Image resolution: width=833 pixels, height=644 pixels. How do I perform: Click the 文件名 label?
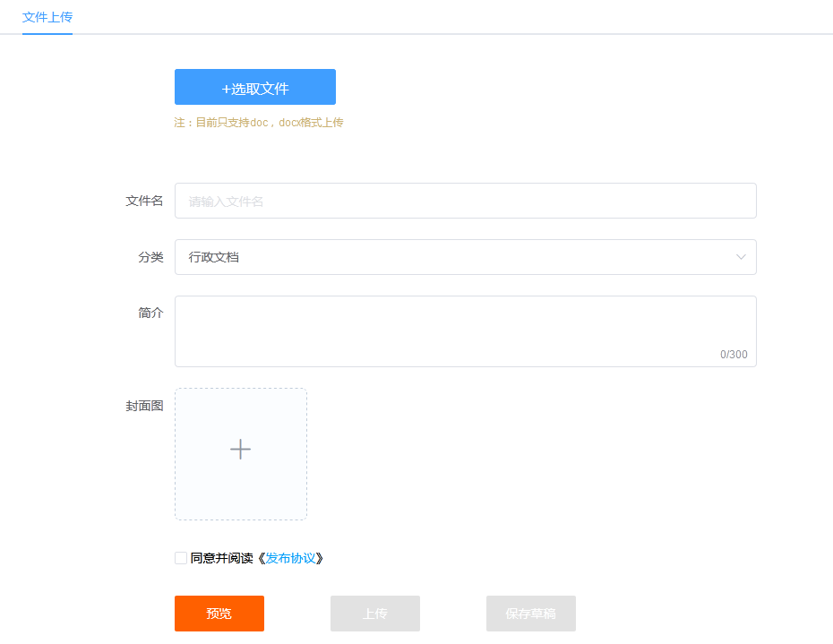(x=144, y=201)
